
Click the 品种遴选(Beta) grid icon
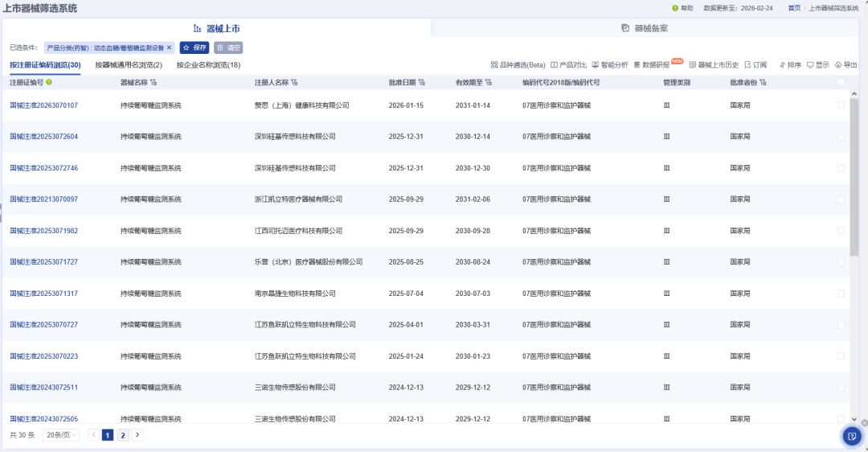494,65
